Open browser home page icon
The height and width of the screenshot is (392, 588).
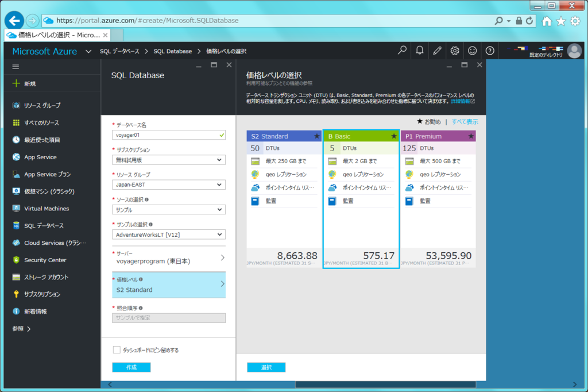click(x=547, y=21)
